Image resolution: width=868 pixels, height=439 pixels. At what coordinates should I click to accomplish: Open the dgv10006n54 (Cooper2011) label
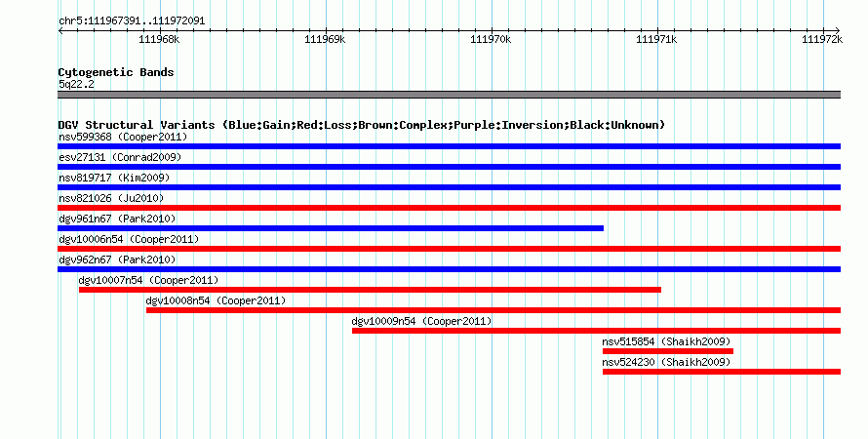[x=129, y=239]
